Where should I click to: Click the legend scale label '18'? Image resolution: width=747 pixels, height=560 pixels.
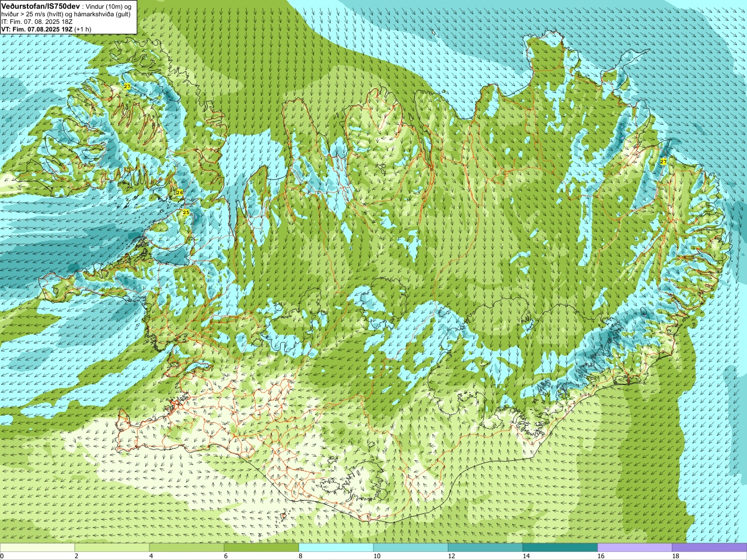(676, 556)
